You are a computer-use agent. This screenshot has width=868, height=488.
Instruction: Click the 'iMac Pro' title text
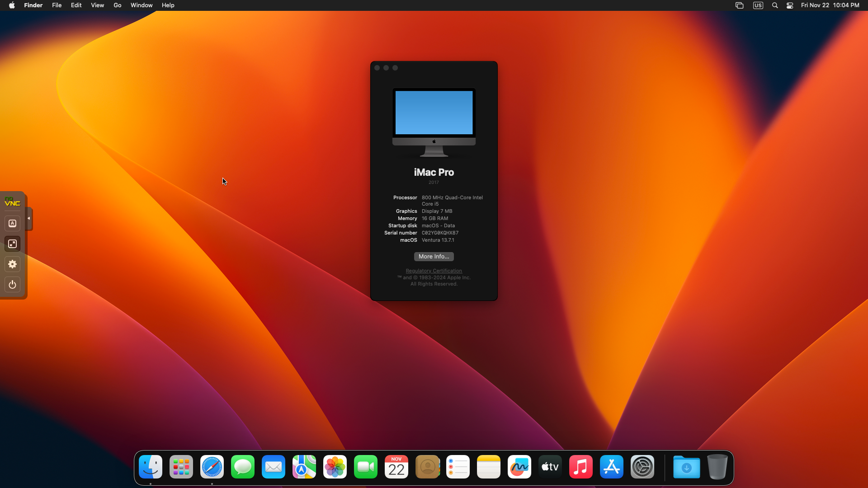click(434, 173)
